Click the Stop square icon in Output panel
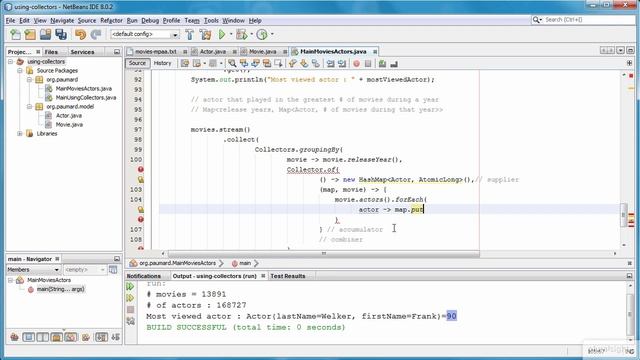This screenshot has width=640, height=360. (131, 310)
